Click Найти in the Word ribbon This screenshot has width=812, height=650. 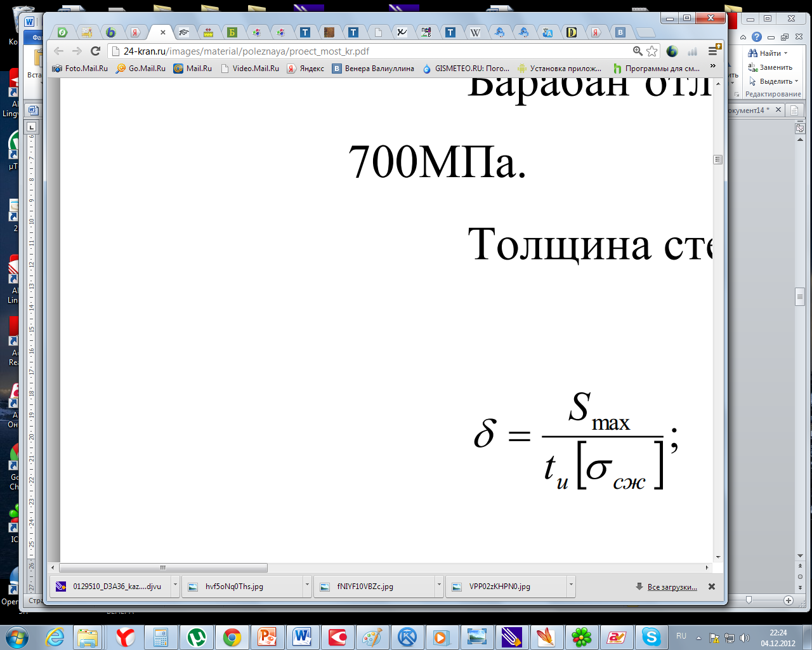[x=768, y=53]
